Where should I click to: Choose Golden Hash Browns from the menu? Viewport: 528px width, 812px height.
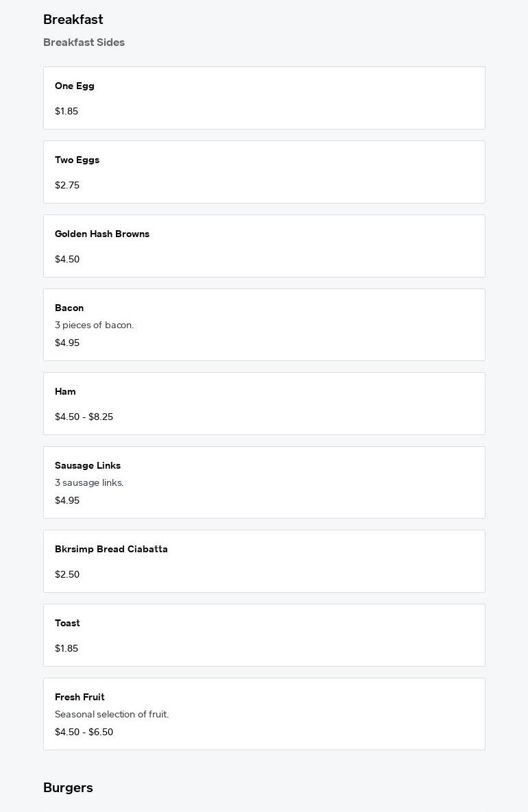264,246
